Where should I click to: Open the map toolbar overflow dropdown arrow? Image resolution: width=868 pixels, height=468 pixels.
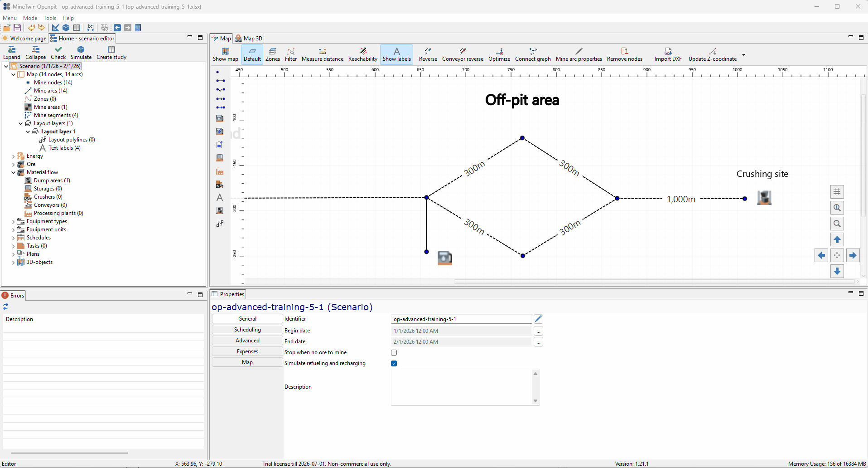tap(743, 55)
